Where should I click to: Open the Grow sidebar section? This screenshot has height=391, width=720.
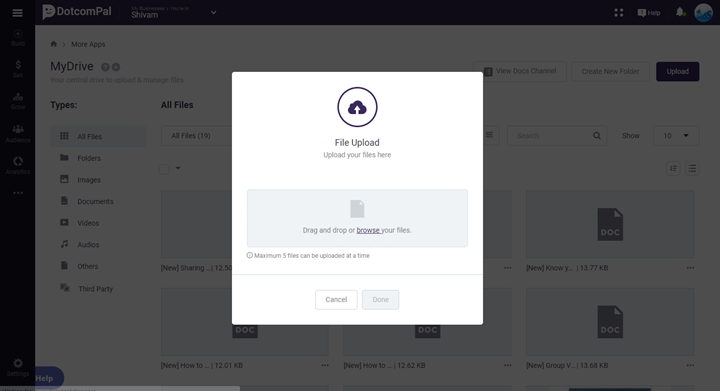(x=18, y=101)
